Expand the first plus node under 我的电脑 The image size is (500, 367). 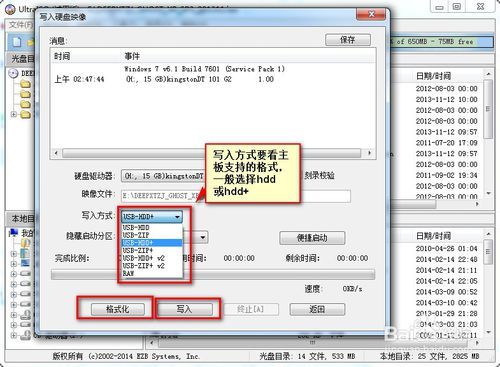point(14,253)
